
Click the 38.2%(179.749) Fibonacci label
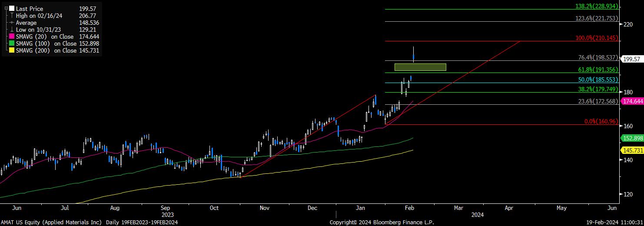click(x=598, y=90)
